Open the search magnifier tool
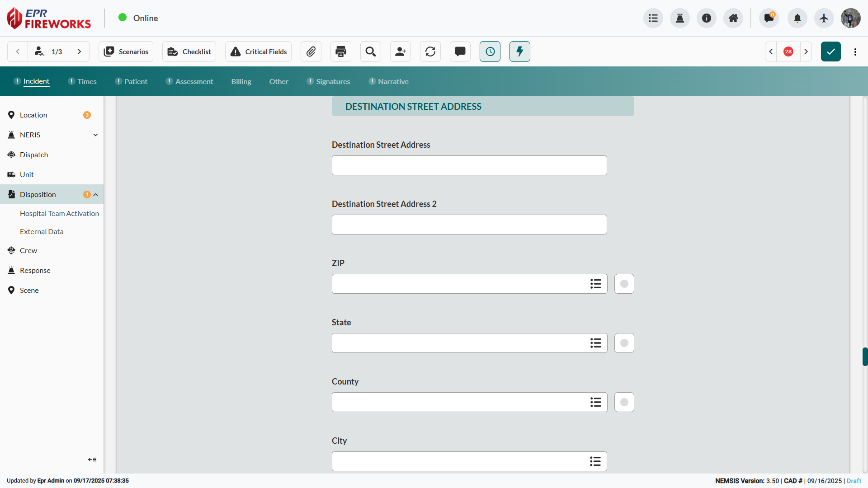 [x=371, y=52]
